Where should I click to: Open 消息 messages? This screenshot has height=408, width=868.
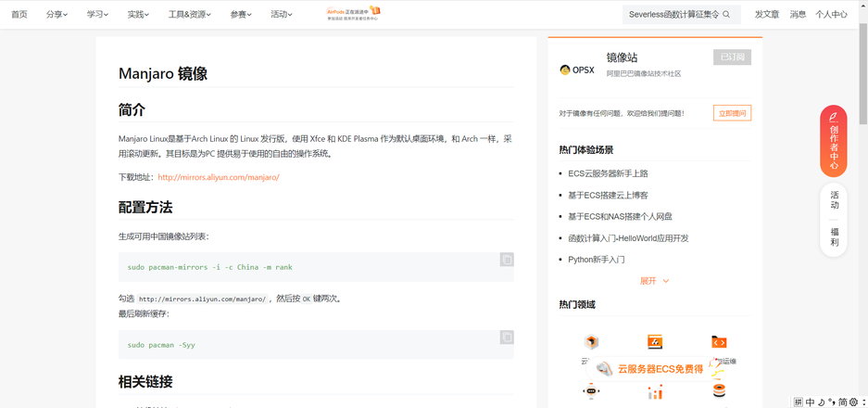[x=798, y=15]
